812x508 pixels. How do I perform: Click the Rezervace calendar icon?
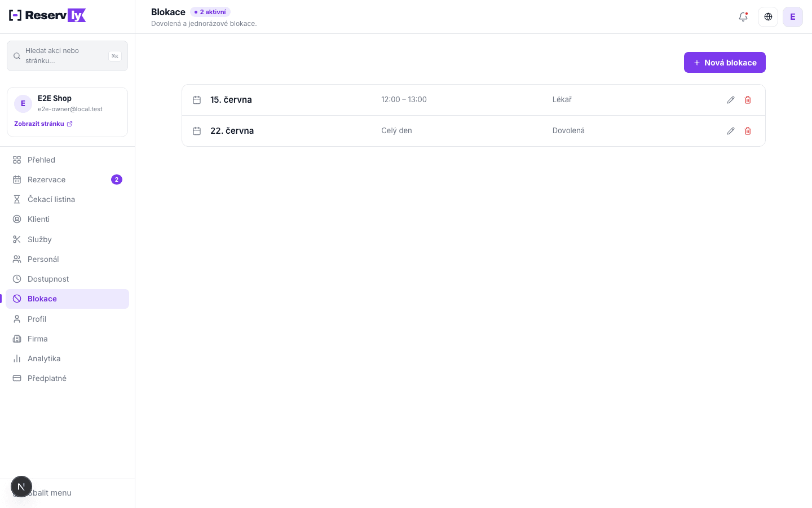(x=17, y=179)
